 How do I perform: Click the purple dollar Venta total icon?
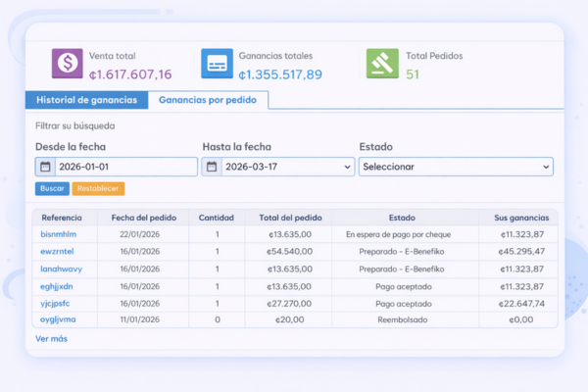pos(67,63)
